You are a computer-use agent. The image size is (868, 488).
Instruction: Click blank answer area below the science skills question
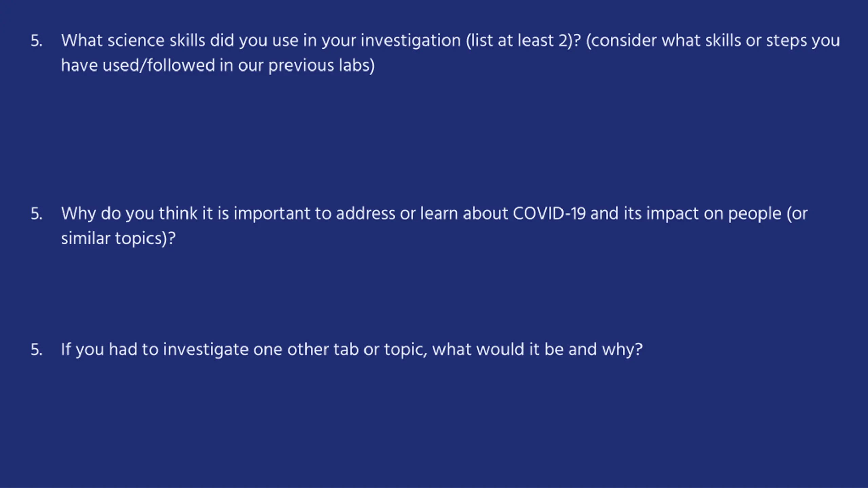pos(434,136)
